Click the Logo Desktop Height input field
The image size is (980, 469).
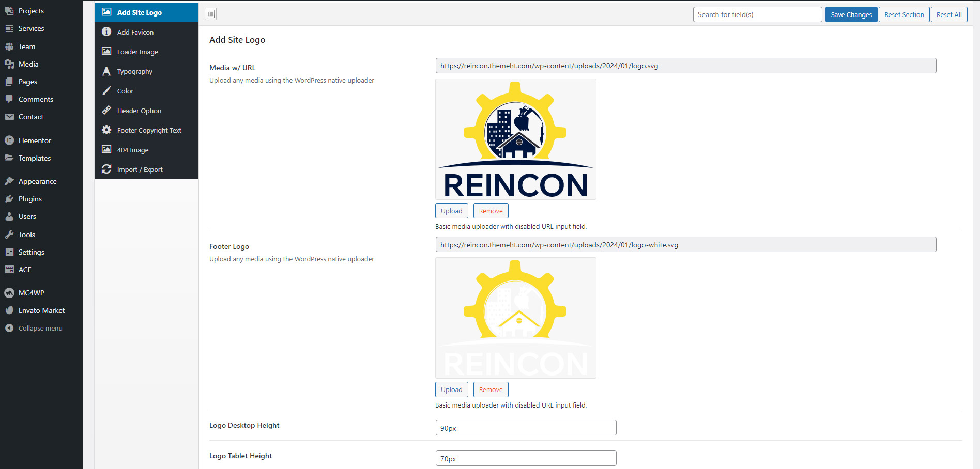[526, 428]
